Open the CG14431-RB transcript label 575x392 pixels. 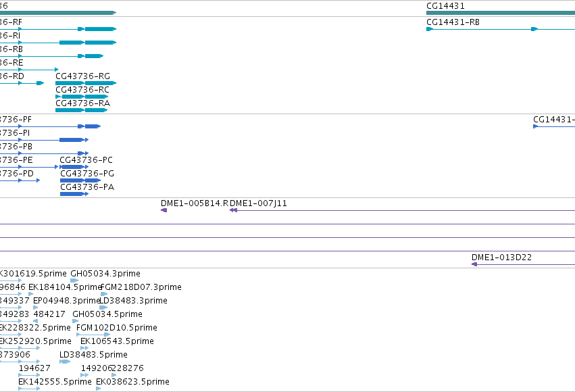[453, 22]
